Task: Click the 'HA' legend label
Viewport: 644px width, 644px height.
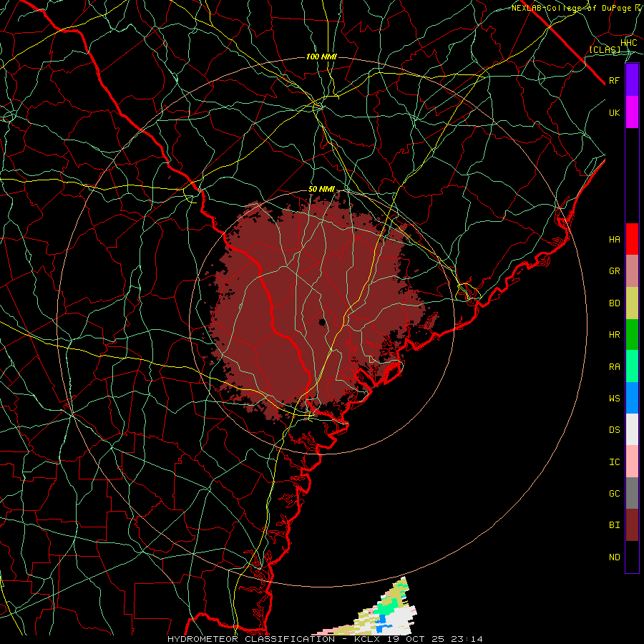Action: [614, 240]
